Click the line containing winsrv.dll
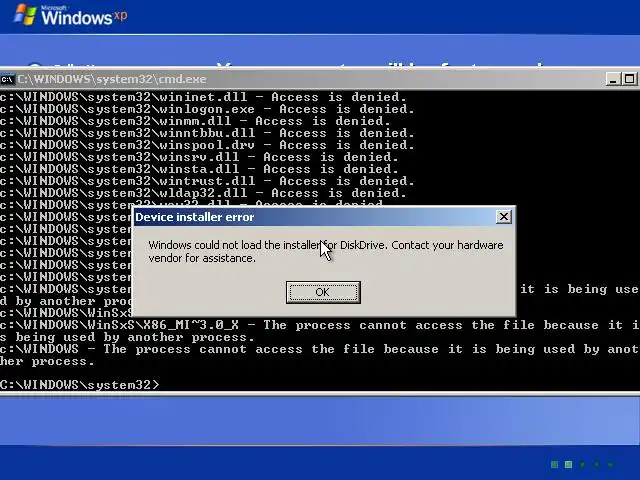640x480 pixels. click(x=199, y=157)
